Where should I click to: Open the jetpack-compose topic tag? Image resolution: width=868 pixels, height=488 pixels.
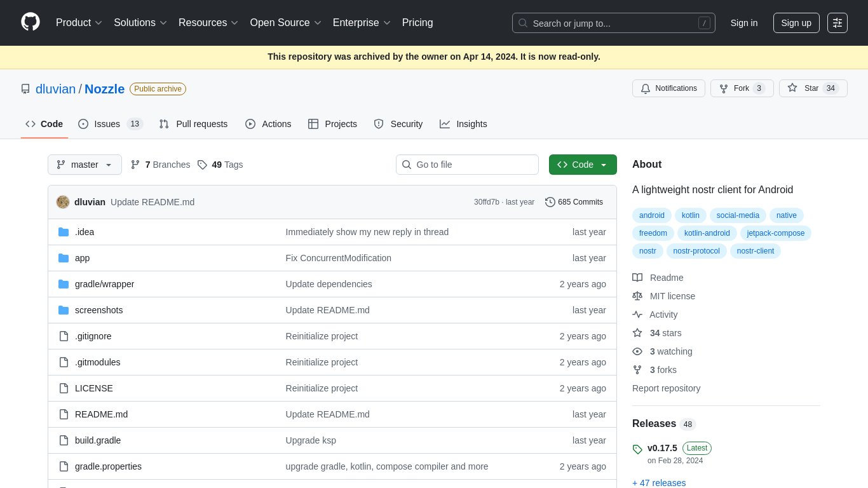click(x=775, y=233)
